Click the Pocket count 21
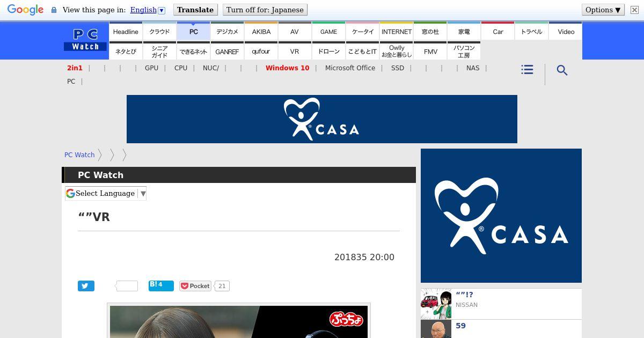This screenshot has height=338, width=644. [x=222, y=286]
